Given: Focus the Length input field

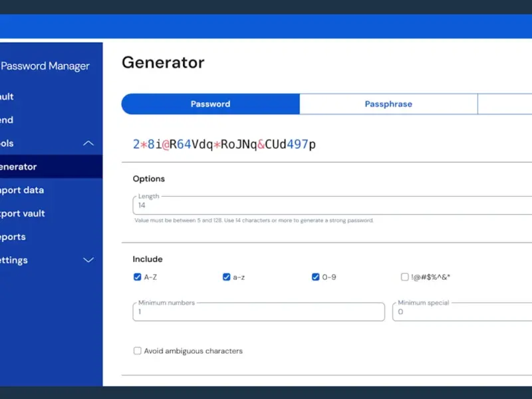Looking at the screenshot, I should [332, 206].
